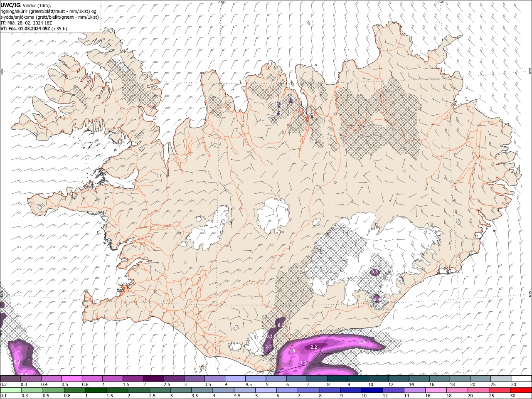Click the 'IT: Mið. 28. 02. 2024 18Z' line
The height and width of the screenshot is (399, 532).
coord(26,23)
